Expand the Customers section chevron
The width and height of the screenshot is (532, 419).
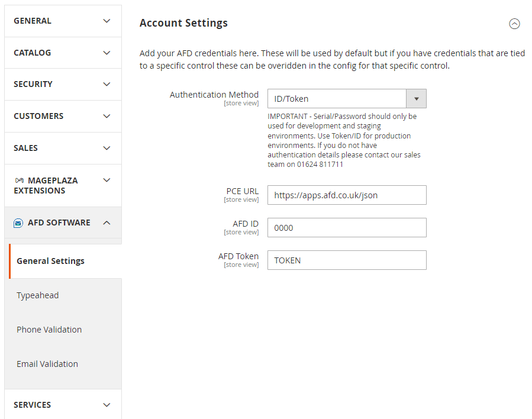point(107,117)
